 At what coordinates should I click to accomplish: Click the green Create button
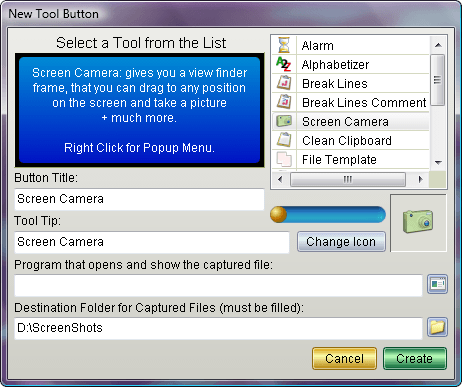(x=414, y=359)
